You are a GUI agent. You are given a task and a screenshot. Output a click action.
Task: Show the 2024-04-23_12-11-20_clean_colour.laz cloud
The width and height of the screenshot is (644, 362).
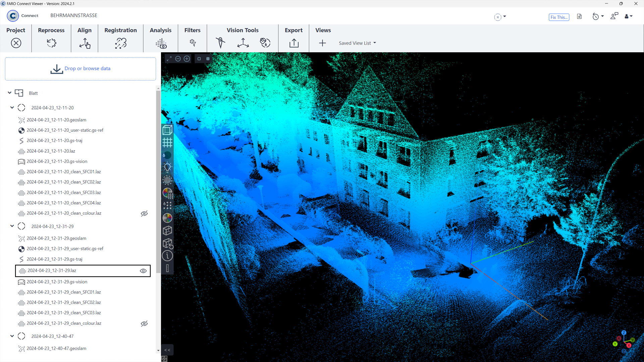144,214
